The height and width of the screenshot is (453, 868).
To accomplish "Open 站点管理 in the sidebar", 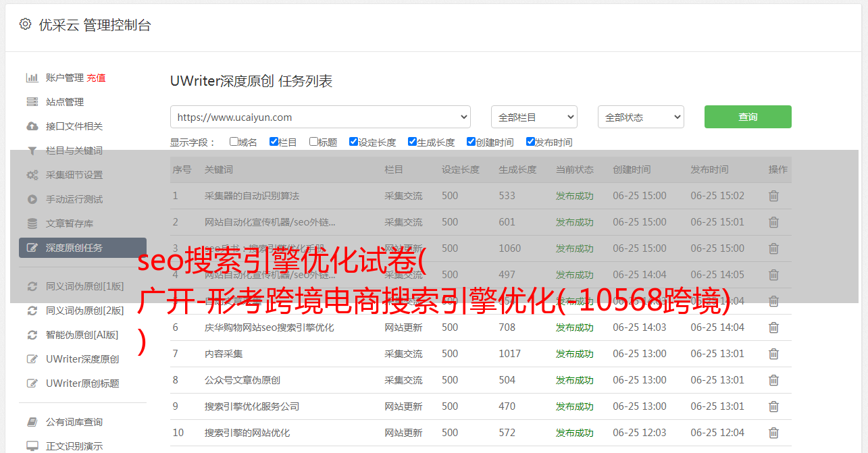I will (65, 102).
